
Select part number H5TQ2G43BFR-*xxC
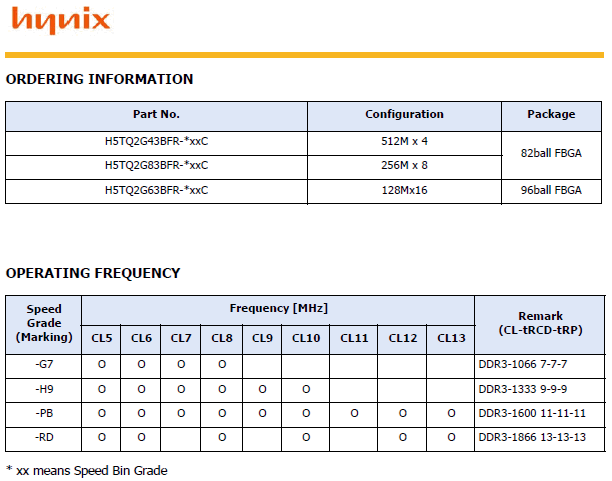coord(156,141)
